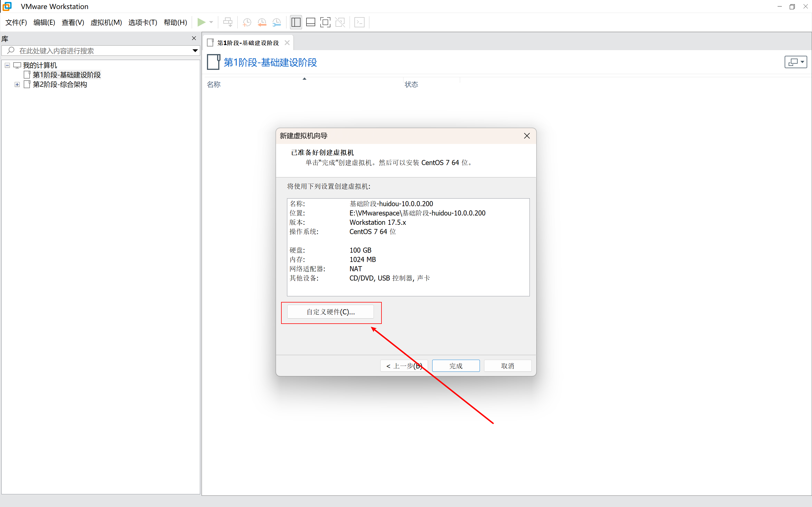Click the 自定义硬件(C)... button
Image resolution: width=812 pixels, height=507 pixels.
[x=330, y=312]
